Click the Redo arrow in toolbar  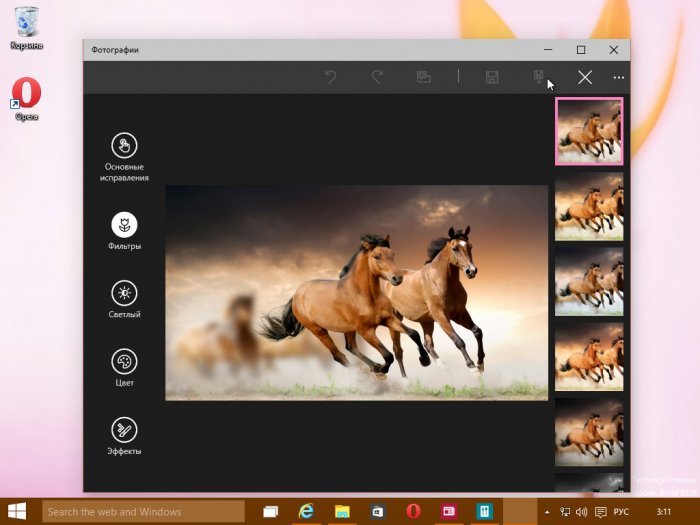[x=377, y=77]
